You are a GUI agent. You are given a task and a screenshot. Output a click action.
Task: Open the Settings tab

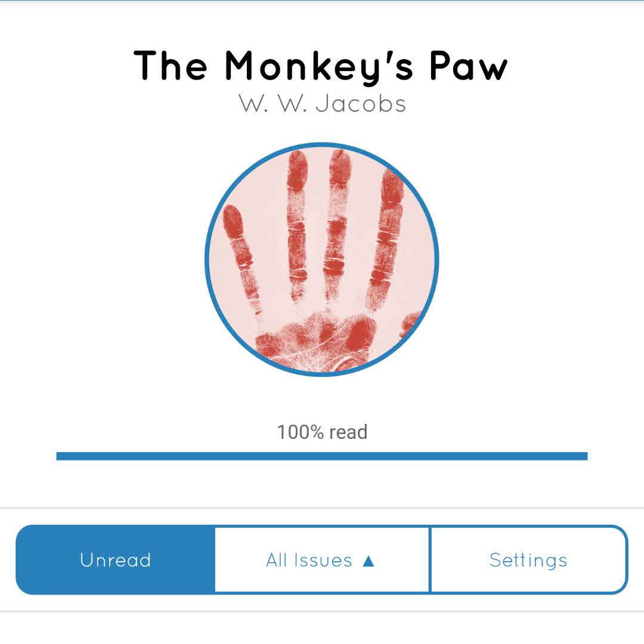(x=528, y=559)
